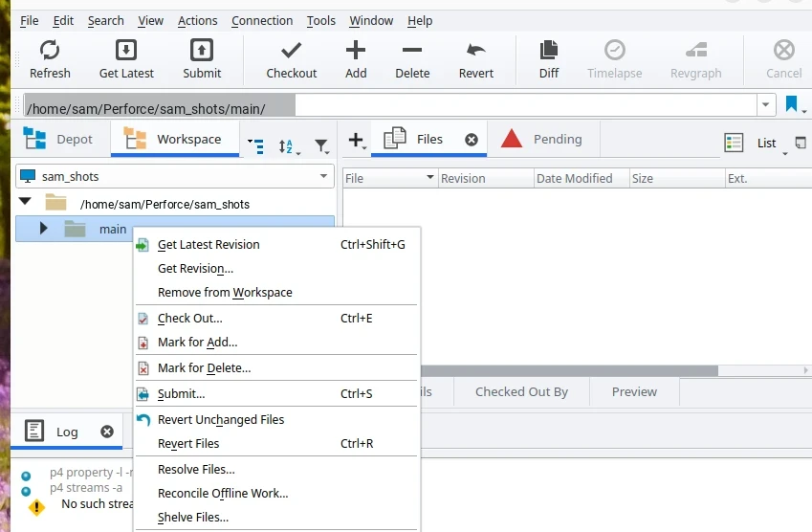Screen dimensions: 812x532
Task: Switch to the Preview tab
Action: pyautogui.click(x=634, y=391)
